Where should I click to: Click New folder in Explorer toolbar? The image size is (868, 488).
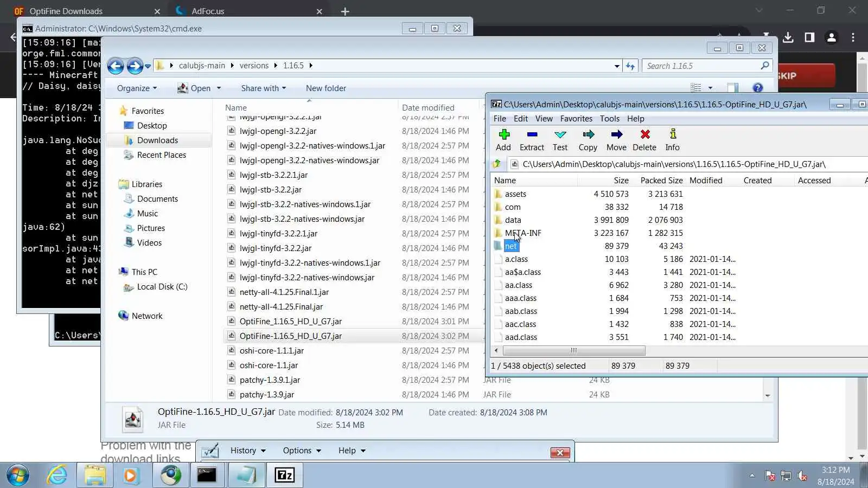point(326,88)
